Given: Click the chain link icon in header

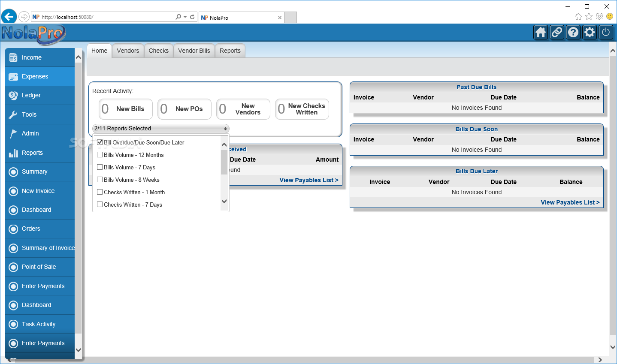Looking at the screenshot, I should coord(557,33).
